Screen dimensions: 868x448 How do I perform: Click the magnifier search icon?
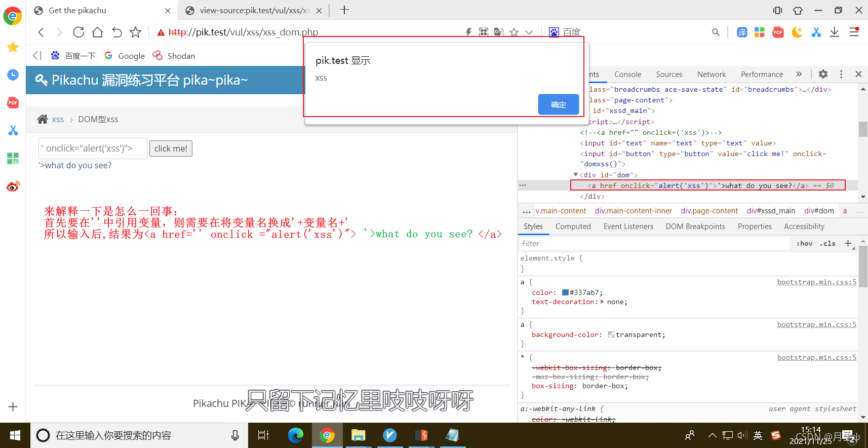click(x=716, y=32)
